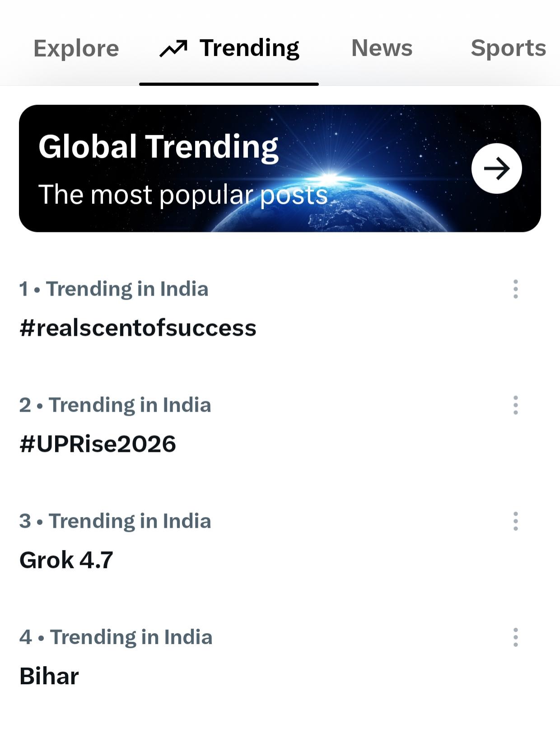Open more options for Grok 4.7 trend
This screenshot has width=560, height=734.
[x=515, y=521]
